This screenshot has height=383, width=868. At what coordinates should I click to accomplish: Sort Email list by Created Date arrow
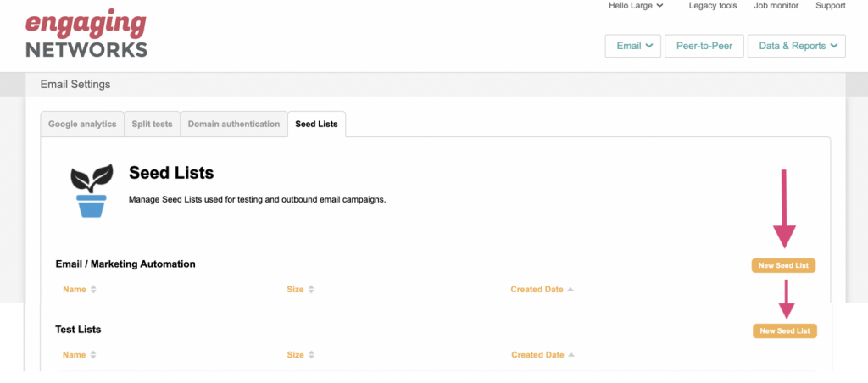pyautogui.click(x=570, y=290)
